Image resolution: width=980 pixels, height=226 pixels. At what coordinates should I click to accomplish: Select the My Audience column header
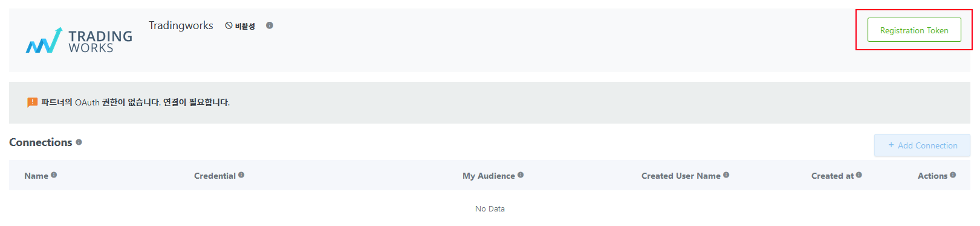coord(488,176)
